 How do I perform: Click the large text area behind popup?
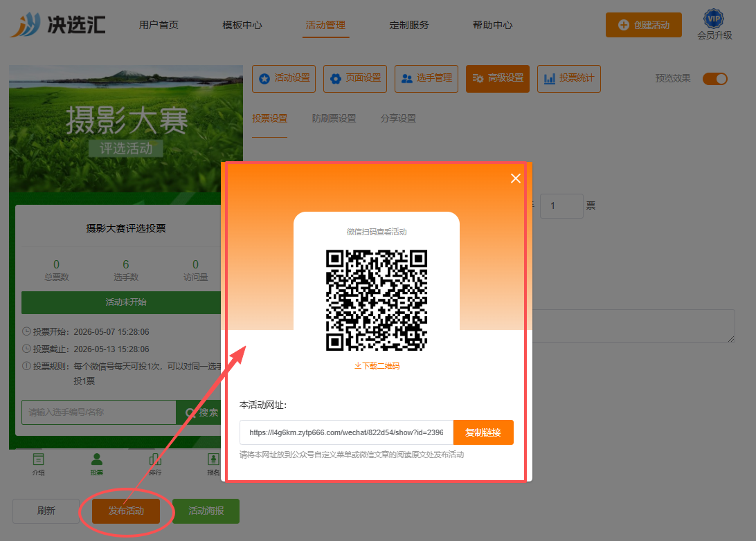(x=633, y=326)
